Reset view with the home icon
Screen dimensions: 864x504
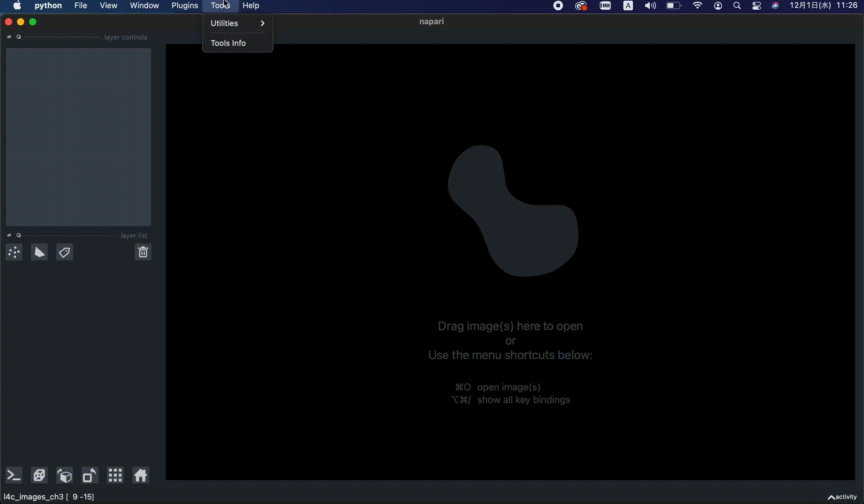click(x=140, y=475)
